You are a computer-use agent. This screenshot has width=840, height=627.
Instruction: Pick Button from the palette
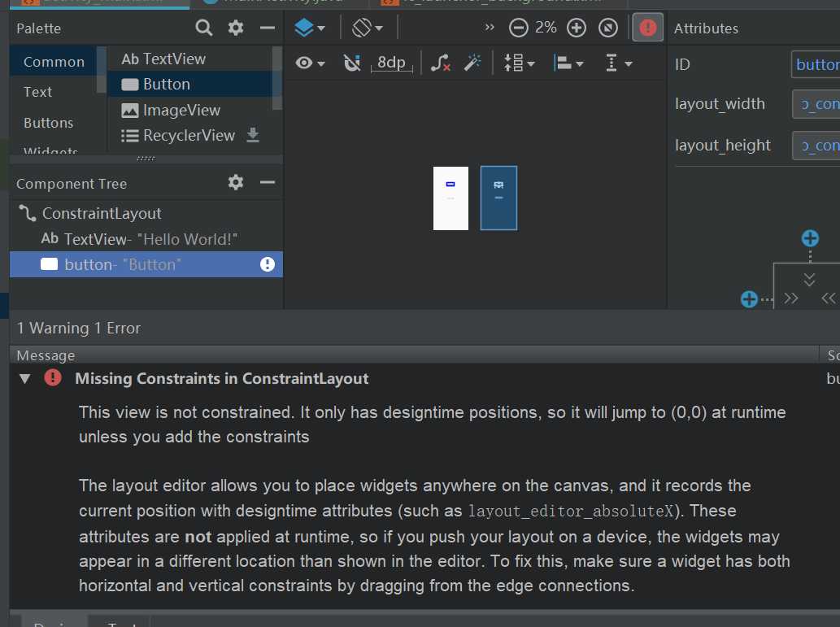(156, 84)
